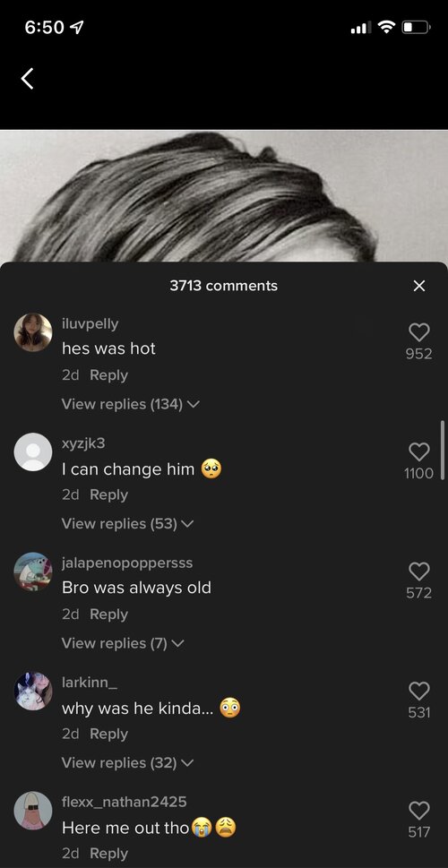Expand View replies (134)

tap(130, 404)
